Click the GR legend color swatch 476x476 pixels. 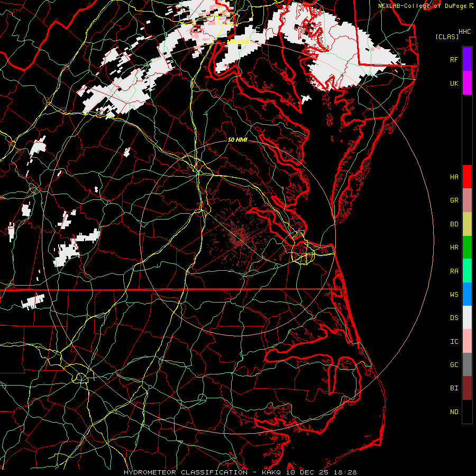[467, 200]
